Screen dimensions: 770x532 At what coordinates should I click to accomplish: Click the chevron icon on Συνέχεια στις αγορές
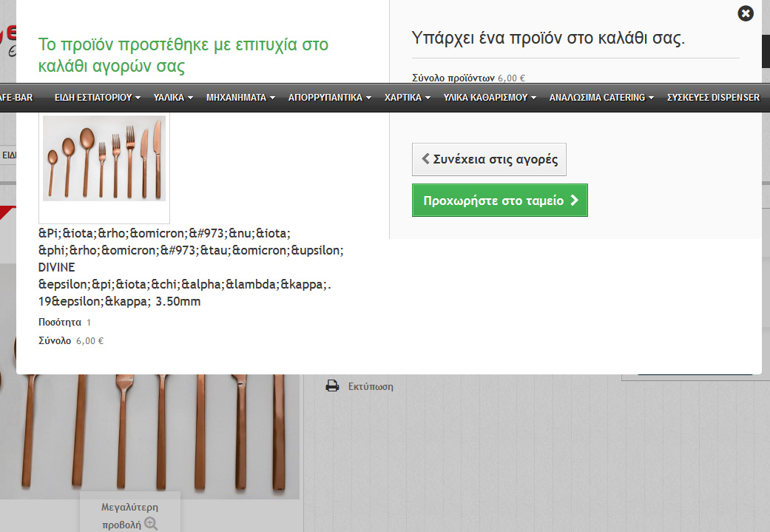[426, 158]
